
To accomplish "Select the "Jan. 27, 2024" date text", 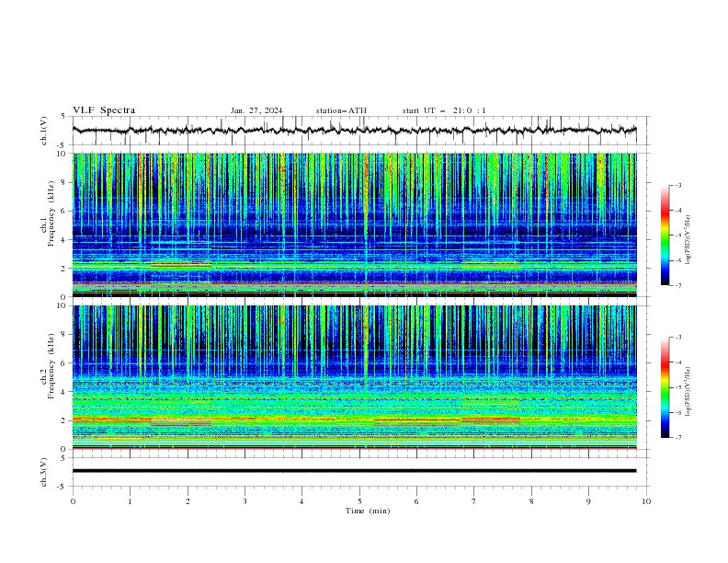I will pos(256,110).
